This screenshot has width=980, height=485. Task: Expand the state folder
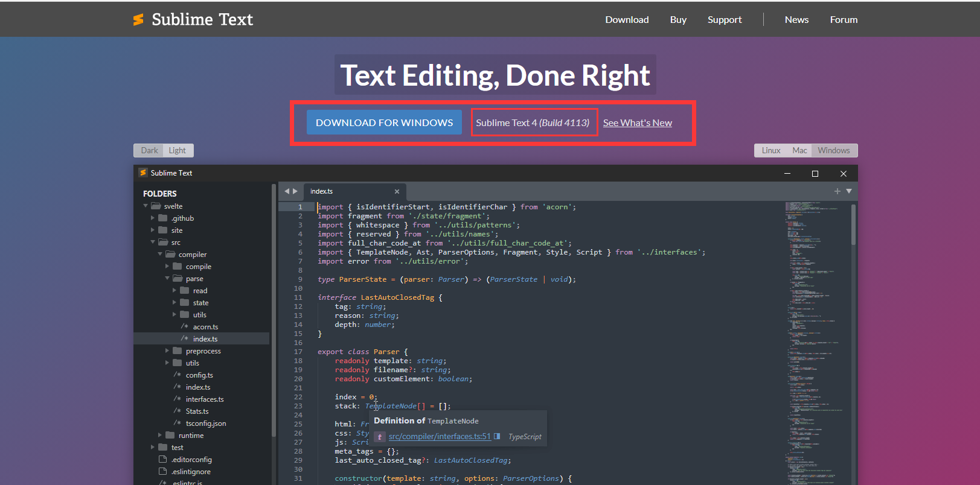coord(175,303)
